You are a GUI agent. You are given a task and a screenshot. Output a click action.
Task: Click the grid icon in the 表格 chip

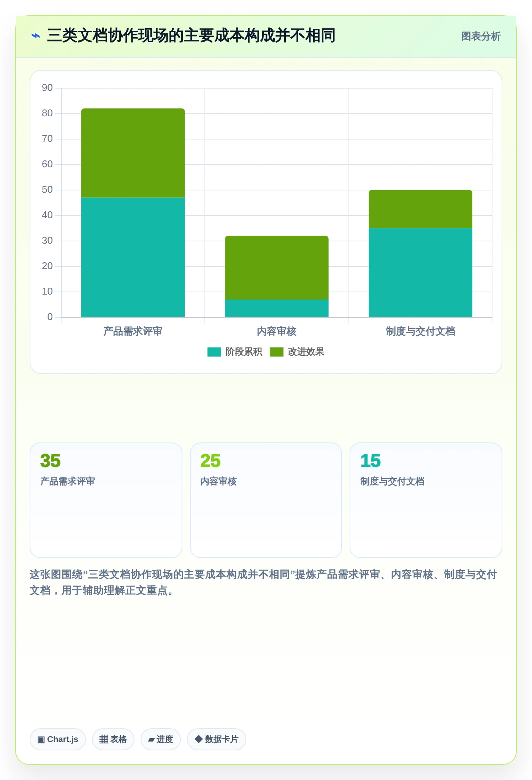tap(104, 739)
